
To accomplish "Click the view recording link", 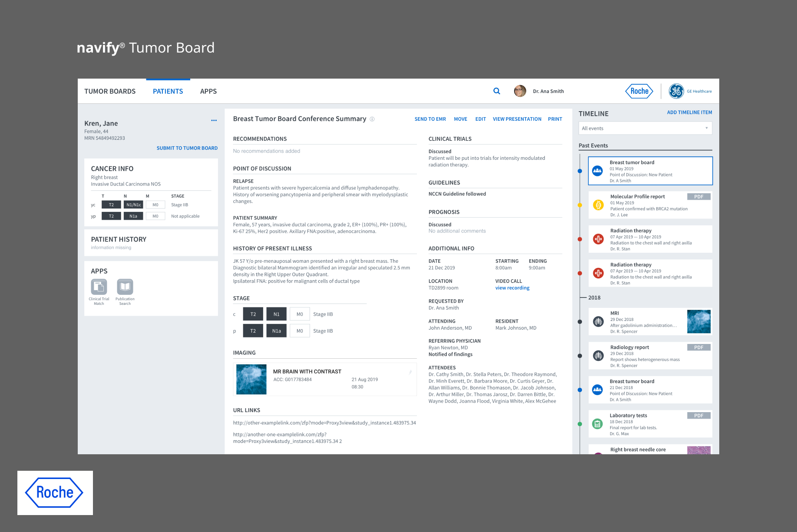I will pos(512,288).
